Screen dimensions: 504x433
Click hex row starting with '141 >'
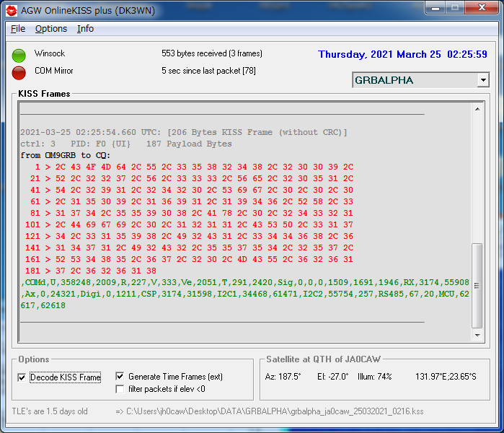click(189, 248)
